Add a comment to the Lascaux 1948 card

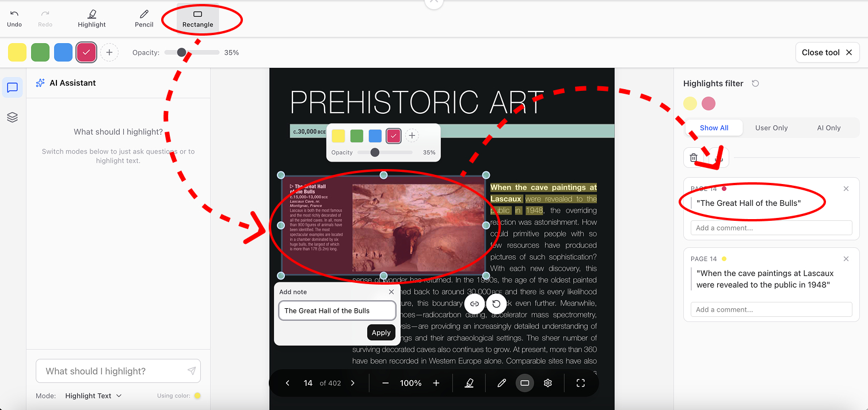point(771,309)
